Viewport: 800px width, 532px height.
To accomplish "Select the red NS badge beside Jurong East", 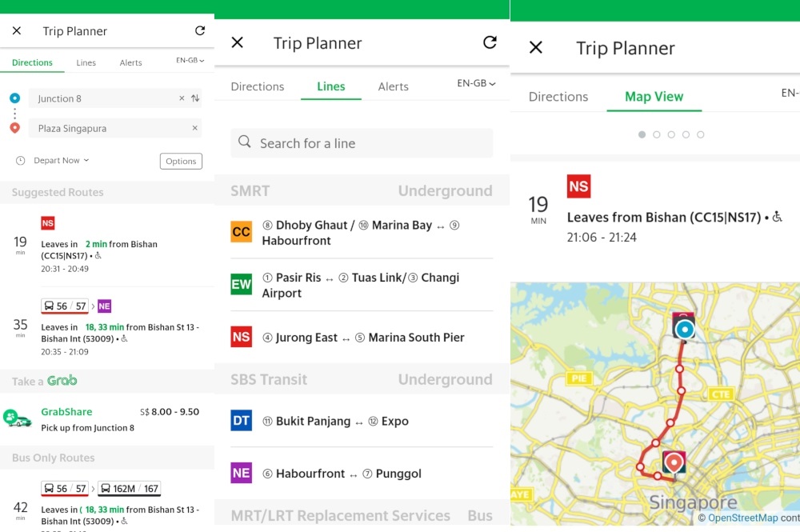I will pyautogui.click(x=242, y=337).
